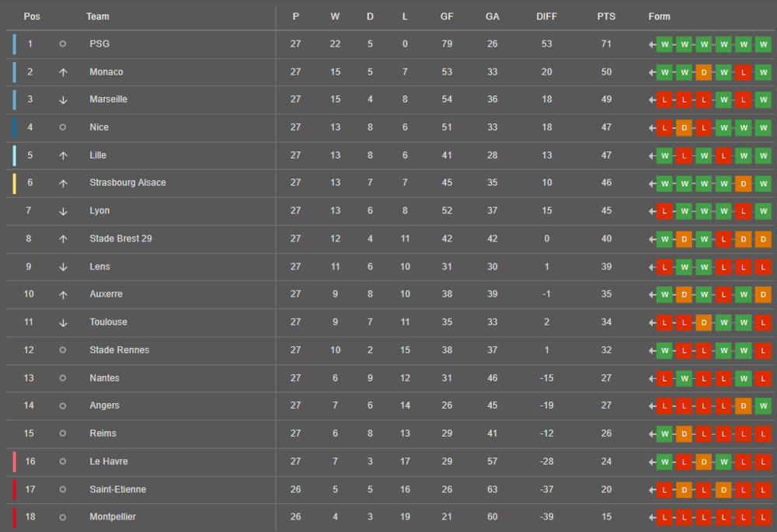Screen dimensions: 777x532
Task: Click the orange D form badge in the Monaco row
Action: pyautogui.click(x=704, y=73)
